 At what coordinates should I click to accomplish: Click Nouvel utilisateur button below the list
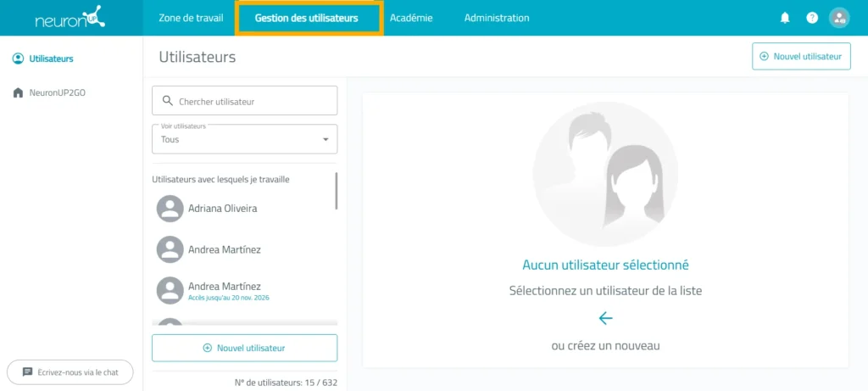point(245,348)
